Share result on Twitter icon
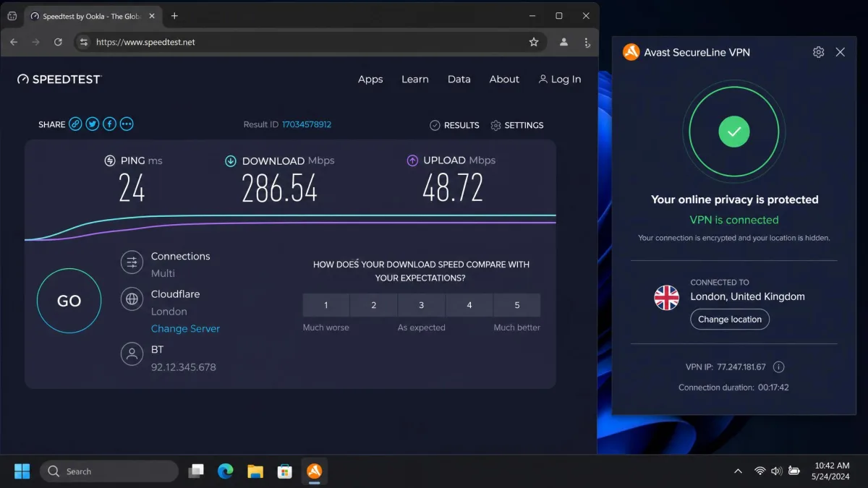The height and width of the screenshot is (488, 868). [x=93, y=124]
